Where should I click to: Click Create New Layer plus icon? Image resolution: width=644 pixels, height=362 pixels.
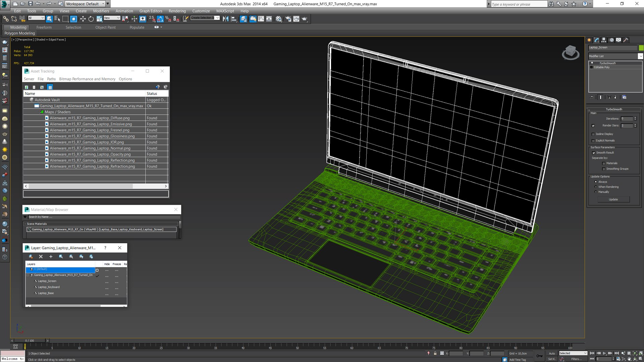[51, 256]
